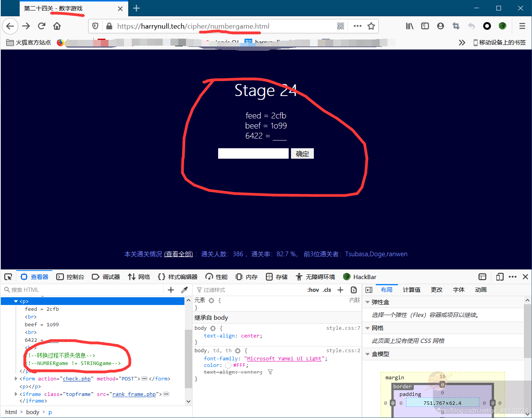Expand the iframe topframe node
This screenshot has height=418, width=532.
(x=16, y=394)
